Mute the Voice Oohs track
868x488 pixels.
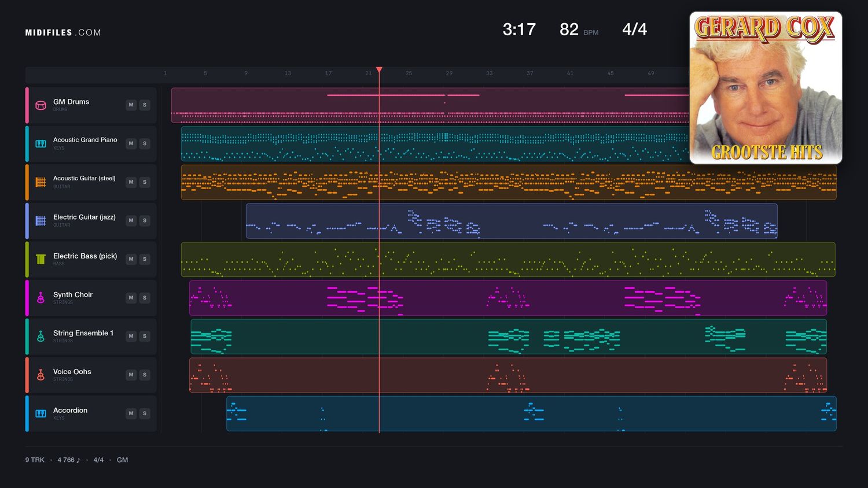pos(131,375)
